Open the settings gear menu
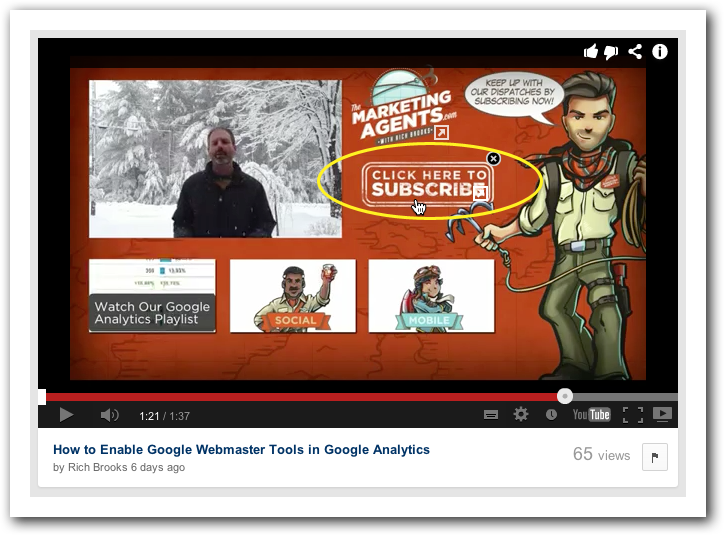Image resolution: width=724 pixels, height=535 pixels. click(521, 414)
